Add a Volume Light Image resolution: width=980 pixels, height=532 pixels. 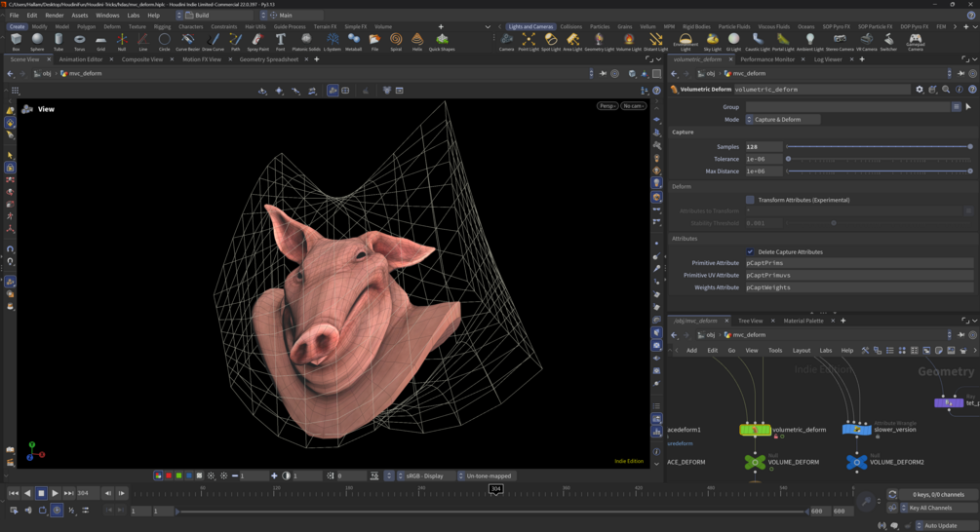tap(628, 42)
